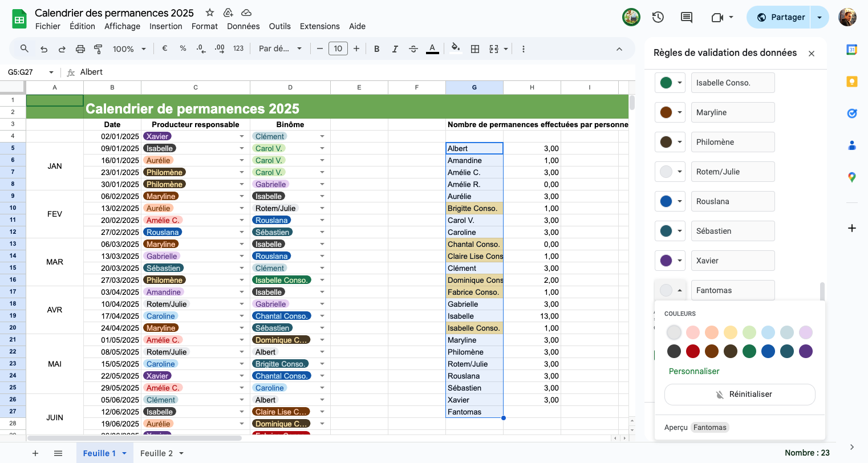Select column G header
868x463 pixels.
(474, 87)
